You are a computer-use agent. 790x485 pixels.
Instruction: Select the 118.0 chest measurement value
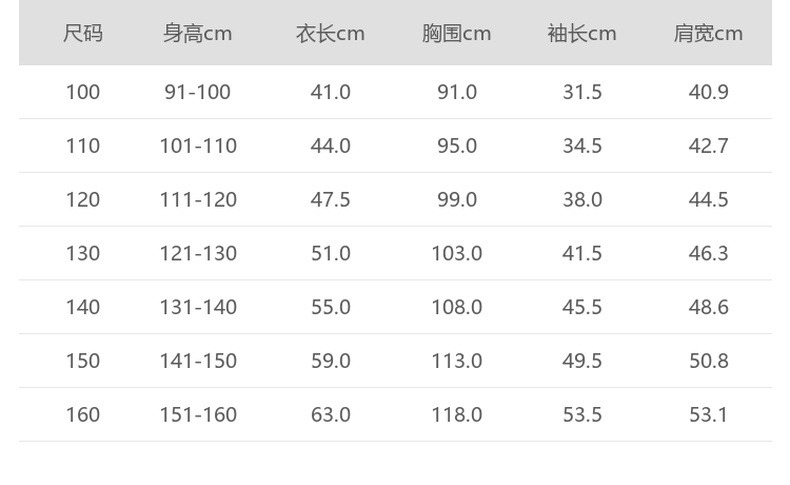point(456,415)
